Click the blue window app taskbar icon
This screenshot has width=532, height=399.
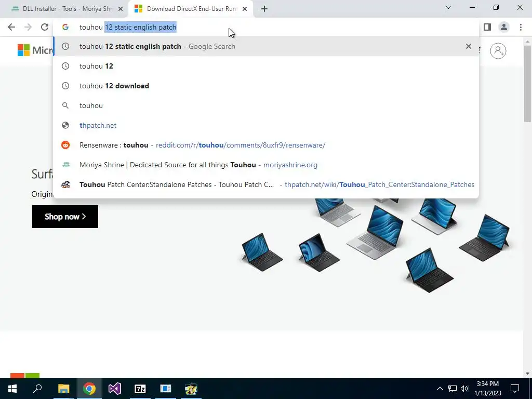(166, 389)
